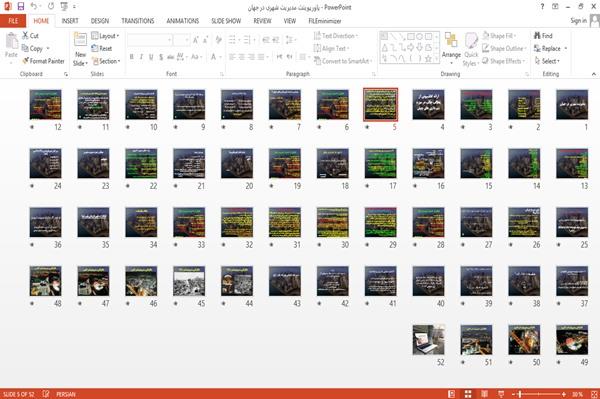Click the Find binoculars icon
Image resolution: width=600 pixels, height=399 pixels.
pos(538,35)
